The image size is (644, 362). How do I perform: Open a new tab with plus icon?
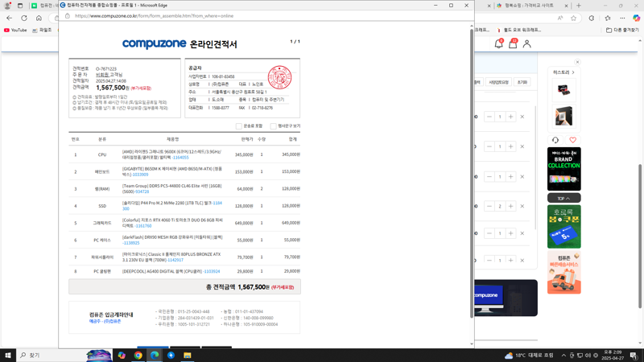click(x=578, y=6)
